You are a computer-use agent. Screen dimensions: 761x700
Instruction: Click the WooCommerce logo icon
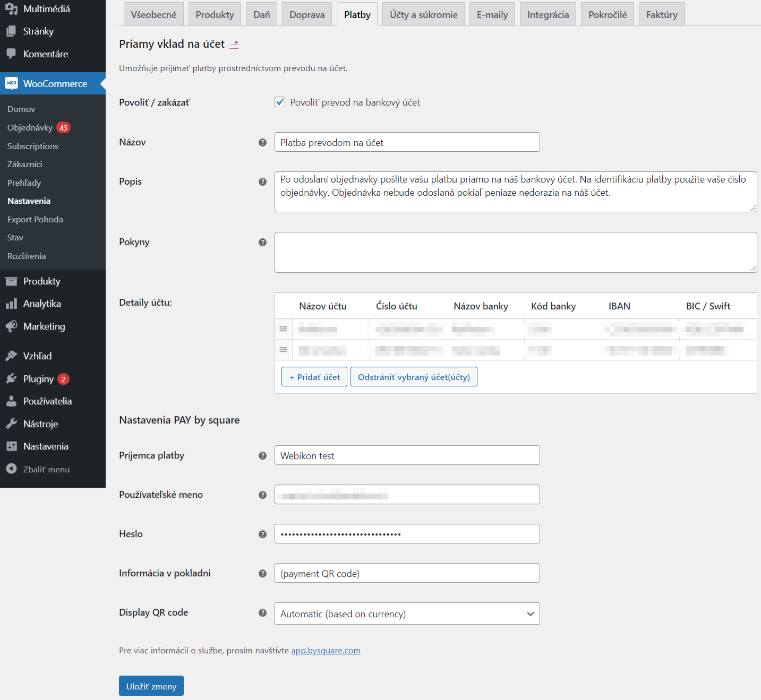coord(12,83)
